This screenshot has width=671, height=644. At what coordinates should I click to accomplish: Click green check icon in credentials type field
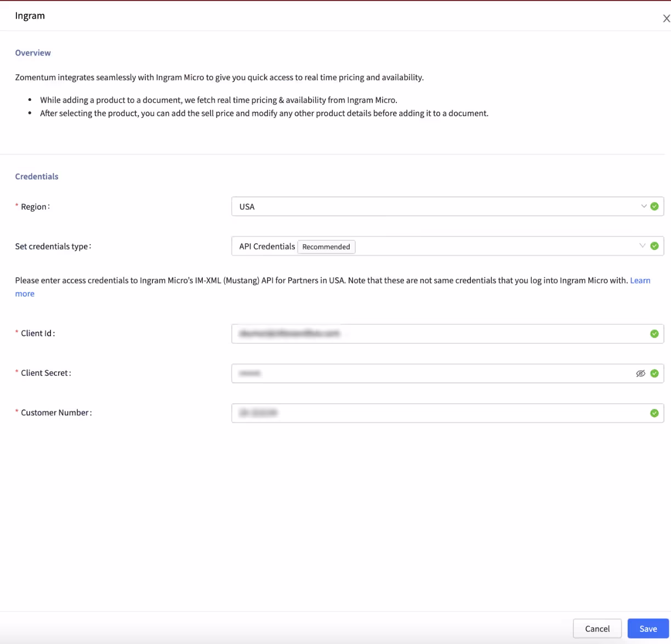click(x=654, y=246)
